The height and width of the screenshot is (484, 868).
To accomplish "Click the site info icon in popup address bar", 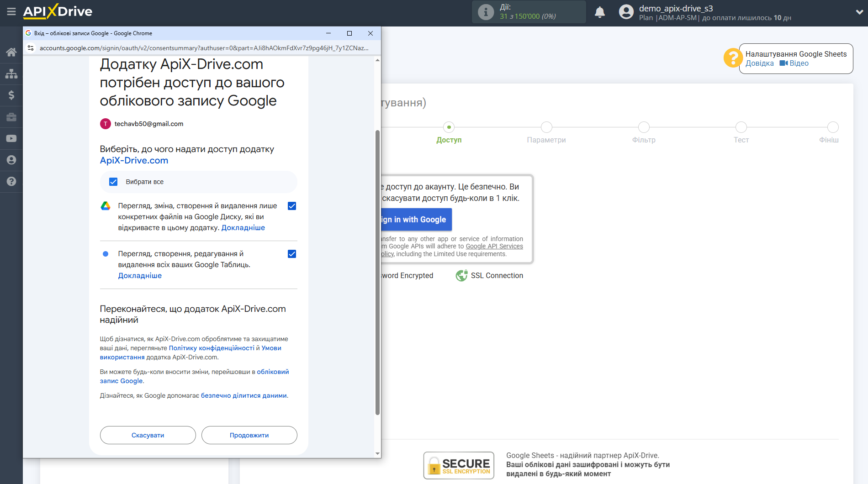I will point(31,48).
